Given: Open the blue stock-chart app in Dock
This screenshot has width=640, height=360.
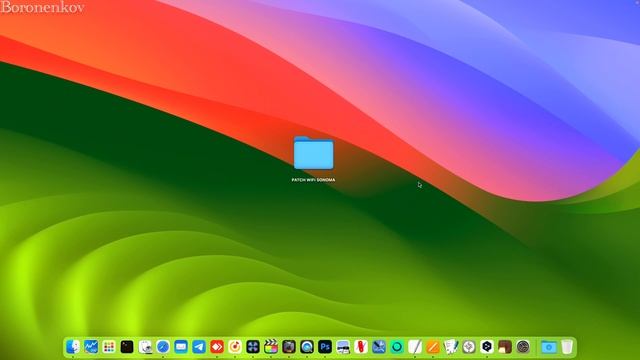Looking at the screenshot, I should pos(91,347).
